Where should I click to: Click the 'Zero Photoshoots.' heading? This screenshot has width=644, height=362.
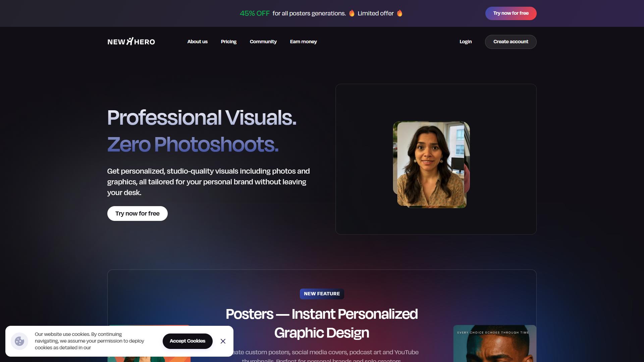point(193,144)
